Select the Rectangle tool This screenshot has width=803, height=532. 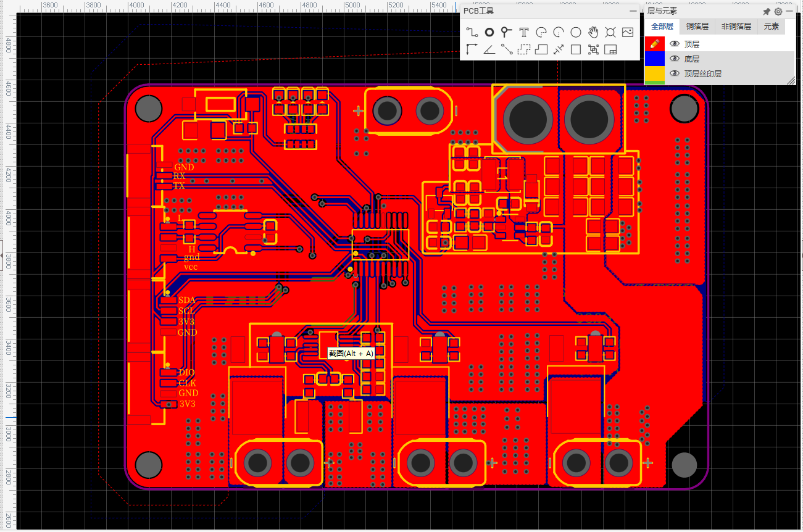pos(576,50)
